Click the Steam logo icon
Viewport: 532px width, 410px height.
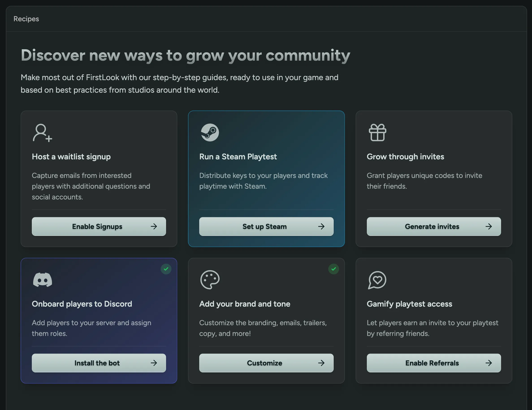210,133
